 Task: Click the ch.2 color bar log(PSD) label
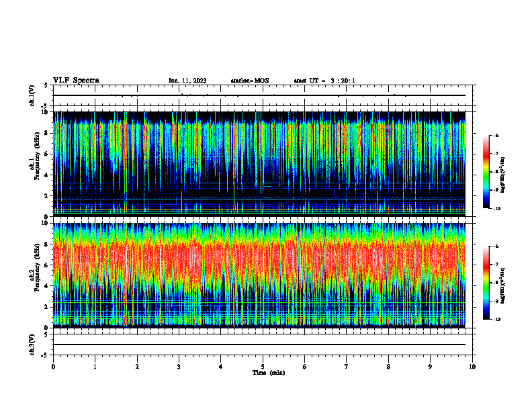tap(503, 285)
